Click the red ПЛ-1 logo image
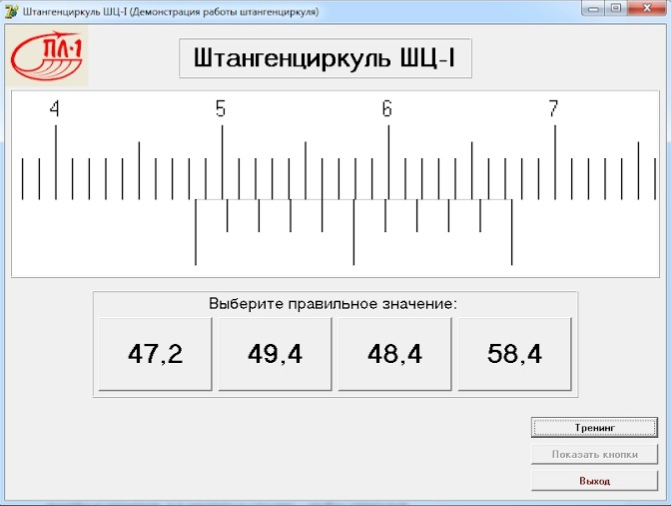 pos(47,56)
